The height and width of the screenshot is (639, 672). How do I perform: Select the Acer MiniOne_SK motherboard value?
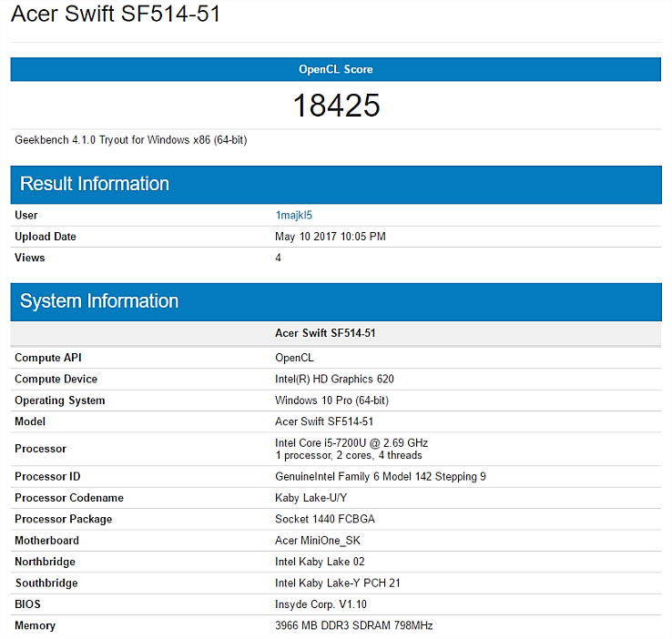pyautogui.click(x=319, y=541)
